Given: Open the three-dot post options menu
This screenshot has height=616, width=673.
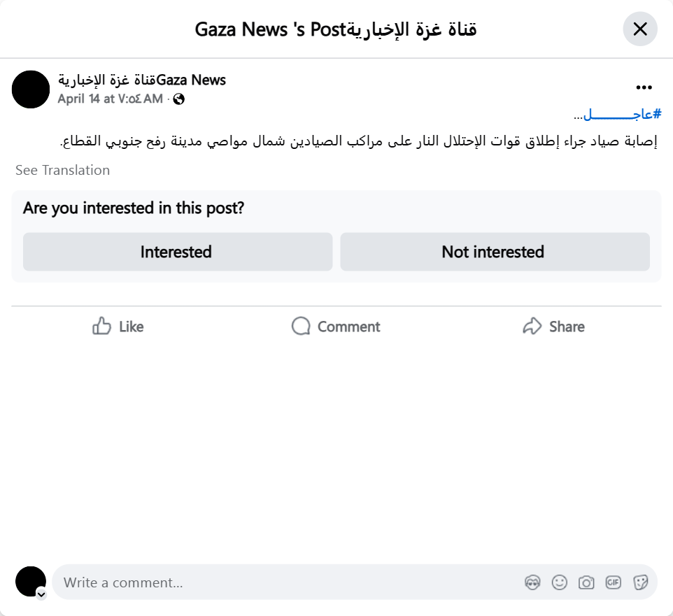Looking at the screenshot, I should [x=644, y=87].
